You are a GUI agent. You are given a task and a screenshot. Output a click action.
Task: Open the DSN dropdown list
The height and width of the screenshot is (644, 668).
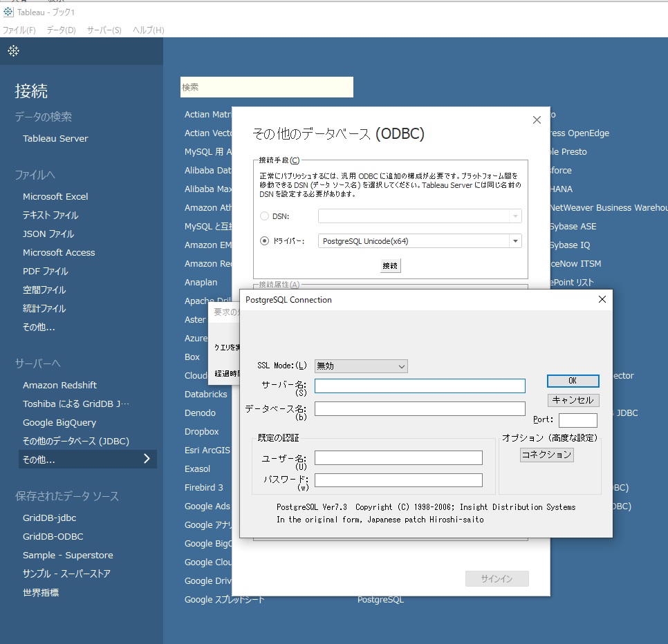(515, 216)
